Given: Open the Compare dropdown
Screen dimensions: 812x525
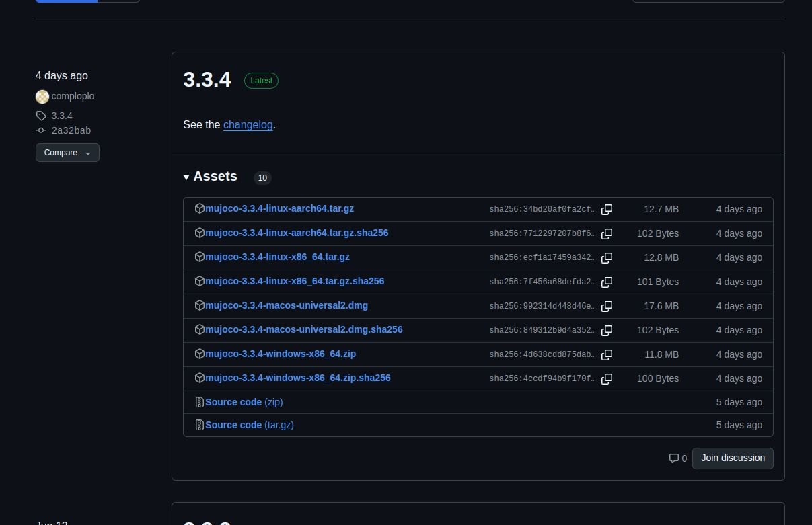Looking at the screenshot, I should (x=67, y=153).
